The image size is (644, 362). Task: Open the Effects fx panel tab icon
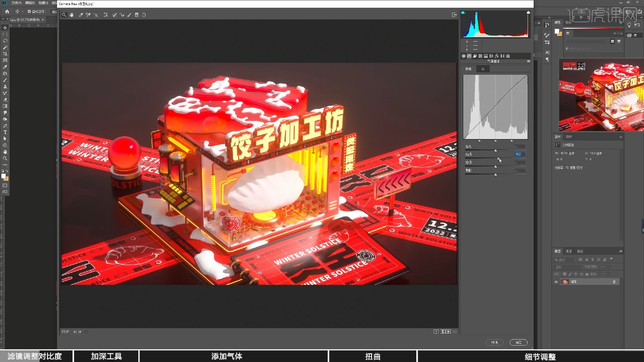coord(497,56)
